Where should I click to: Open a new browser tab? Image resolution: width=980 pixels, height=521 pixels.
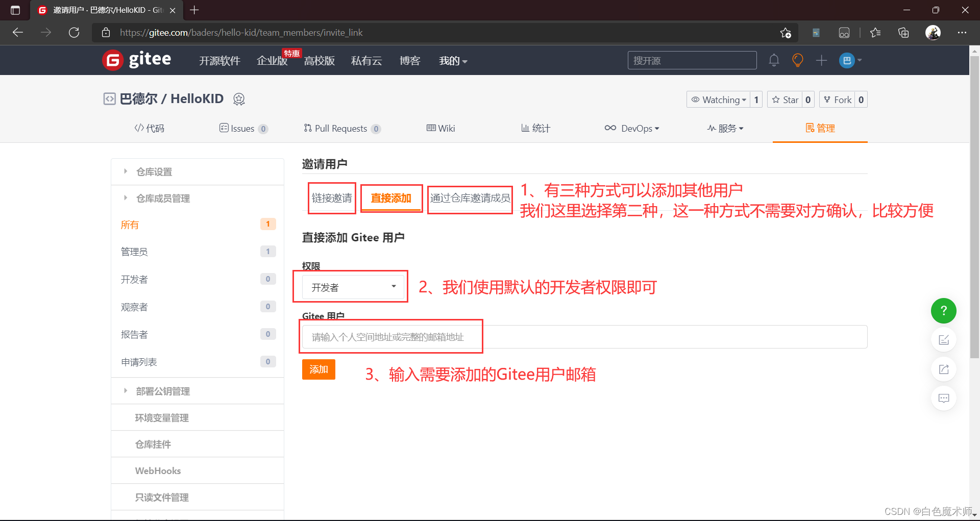194,10
